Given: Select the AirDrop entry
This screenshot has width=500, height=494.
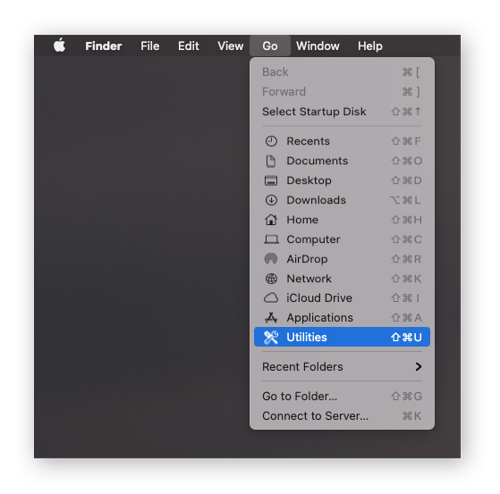Looking at the screenshot, I should 342,259.
